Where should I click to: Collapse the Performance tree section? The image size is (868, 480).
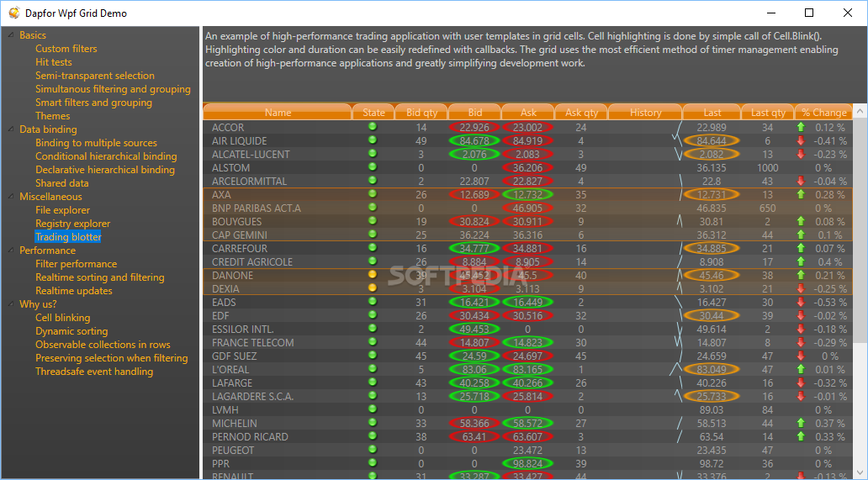[x=11, y=251]
